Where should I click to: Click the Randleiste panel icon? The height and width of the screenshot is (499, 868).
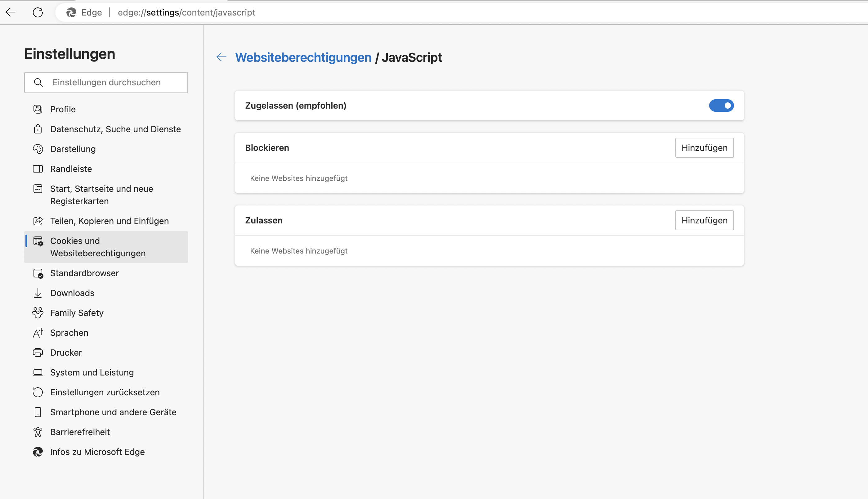[x=38, y=169]
